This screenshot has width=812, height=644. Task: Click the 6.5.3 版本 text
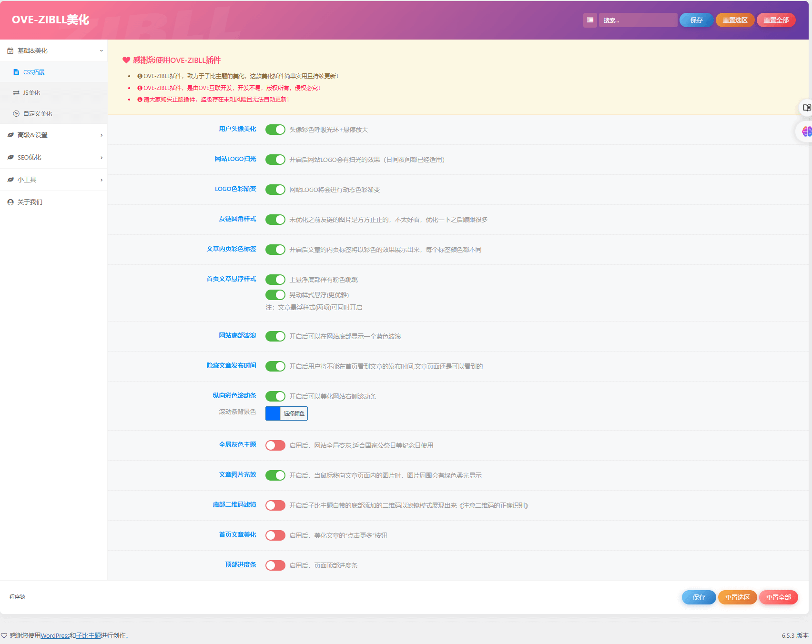click(795, 635)
